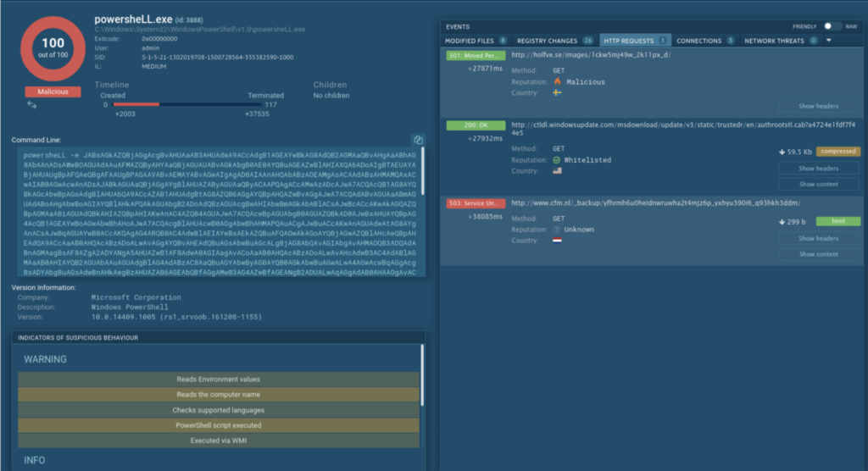Click inside the encoded command line box

[220, 213]
